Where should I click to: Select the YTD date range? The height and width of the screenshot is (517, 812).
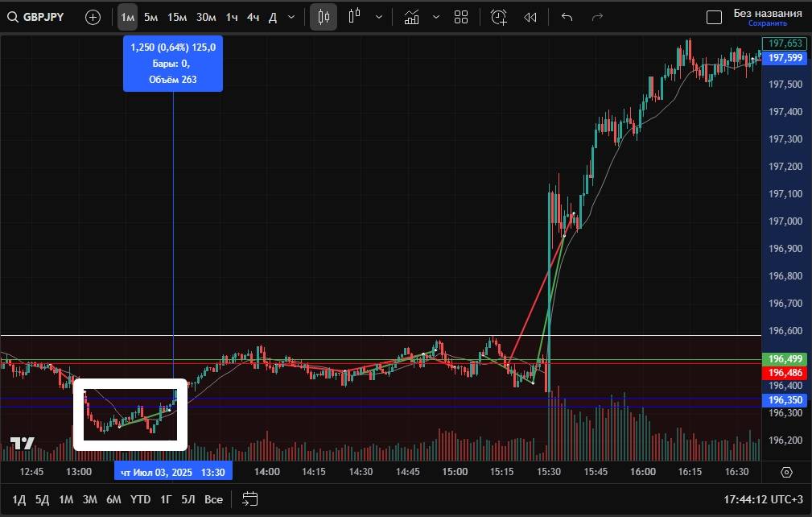click(x=140, y=499)
